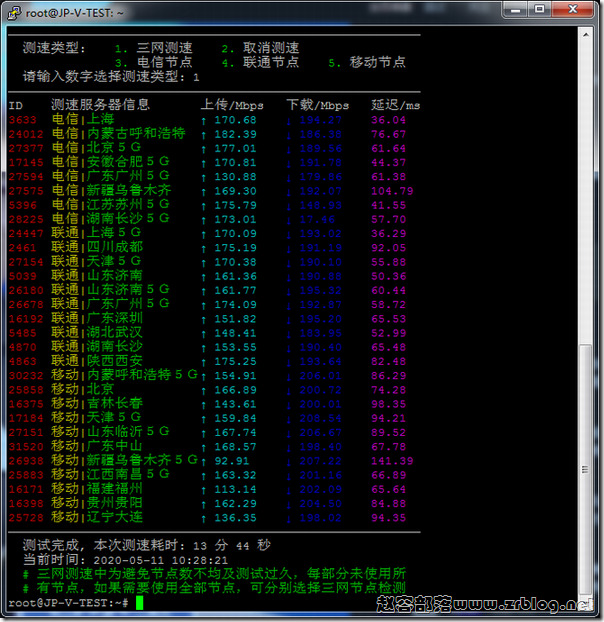This screenshot has height=622, width=604.
Task: Click the column header 延迟/ms
Action: pyautogui.click(x=396, y=105)
